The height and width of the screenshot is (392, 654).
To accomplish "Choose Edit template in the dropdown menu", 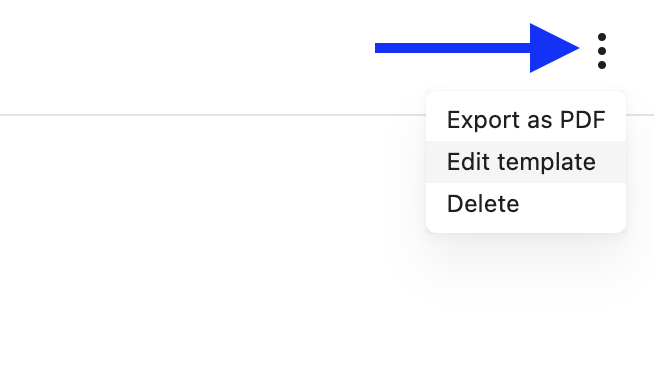I will pos(526,162).
